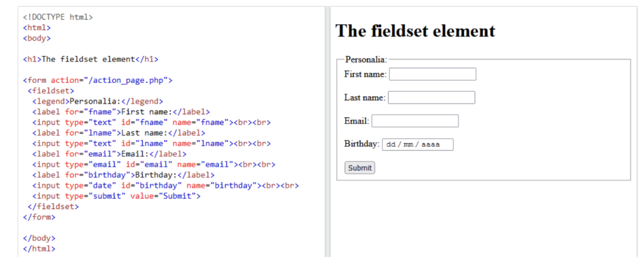The height and width of the screenshot is (275, 644).
Task: Select the aaaa year segment of Birthday
Action: [x=430, y=144]
